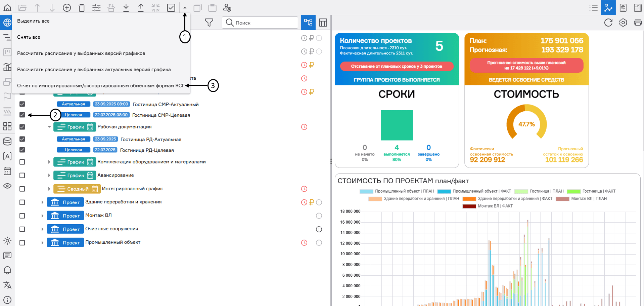Open the notifications bell in sidebar
The width and height of the screenshot is (644, 306).
7,270
